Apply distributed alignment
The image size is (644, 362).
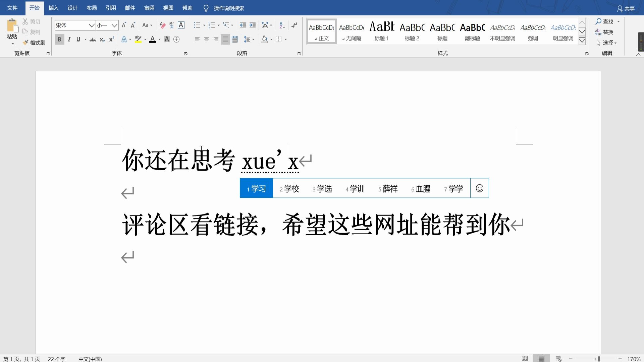(x=235, y=39)
